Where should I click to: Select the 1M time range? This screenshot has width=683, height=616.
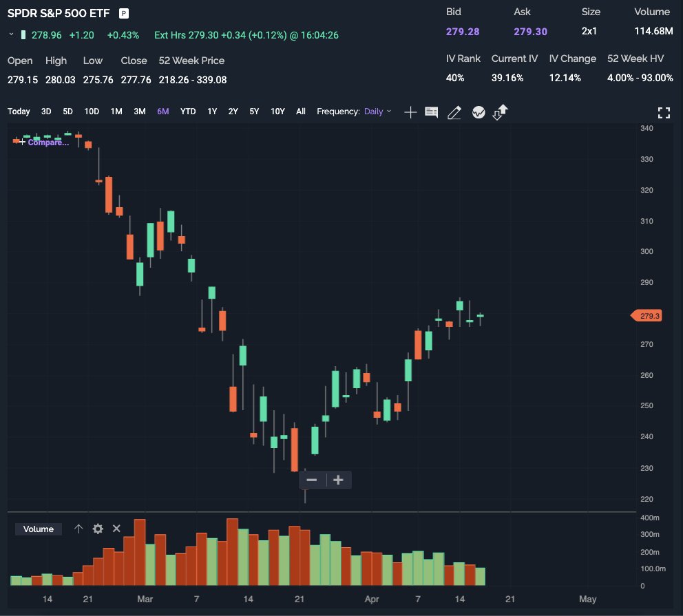[x=116, y=111]
